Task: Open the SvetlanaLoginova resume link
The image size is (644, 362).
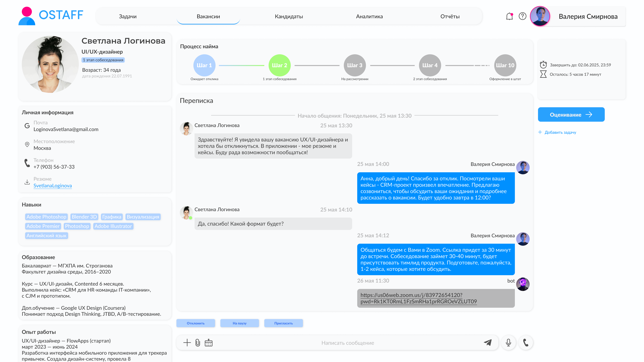Action: pyautogui.click(x=52, y=186)
